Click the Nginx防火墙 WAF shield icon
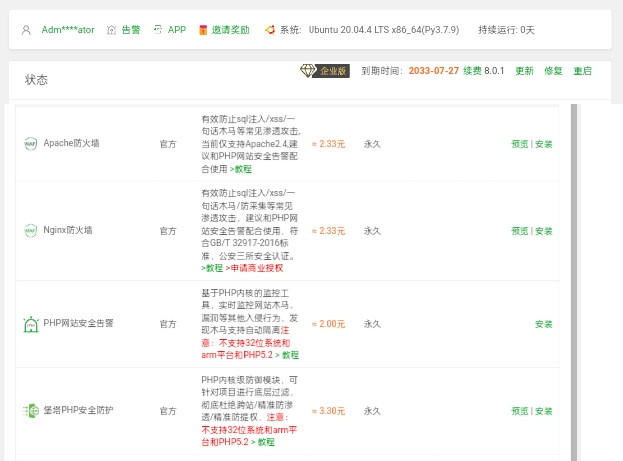 (30, 230)
